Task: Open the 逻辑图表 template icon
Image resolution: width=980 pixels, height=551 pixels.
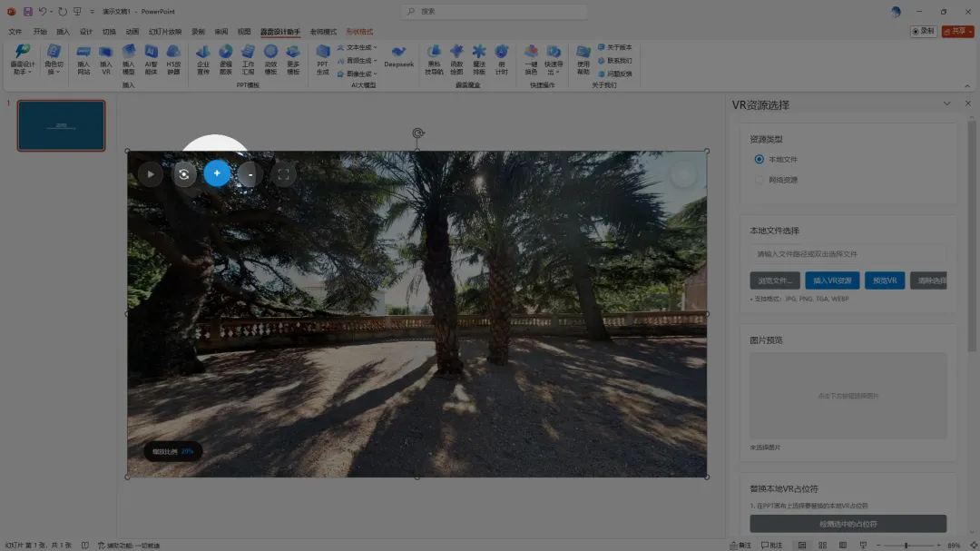Action: 226,59
